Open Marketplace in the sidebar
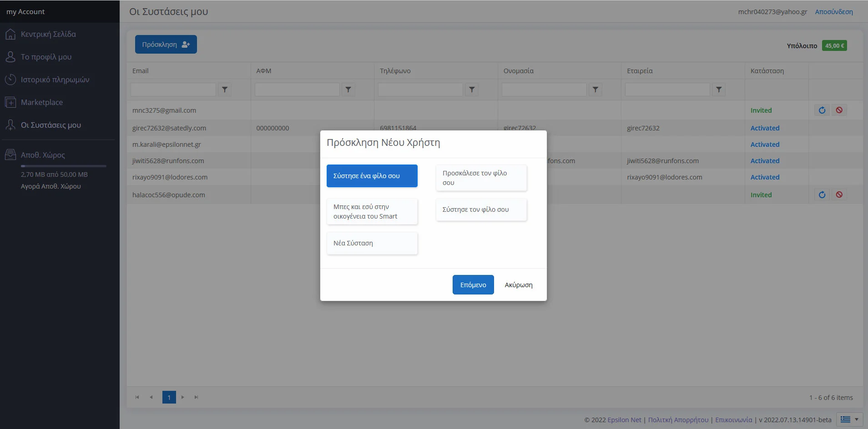Viewport: 868px width, 429px height. (42, 102)
